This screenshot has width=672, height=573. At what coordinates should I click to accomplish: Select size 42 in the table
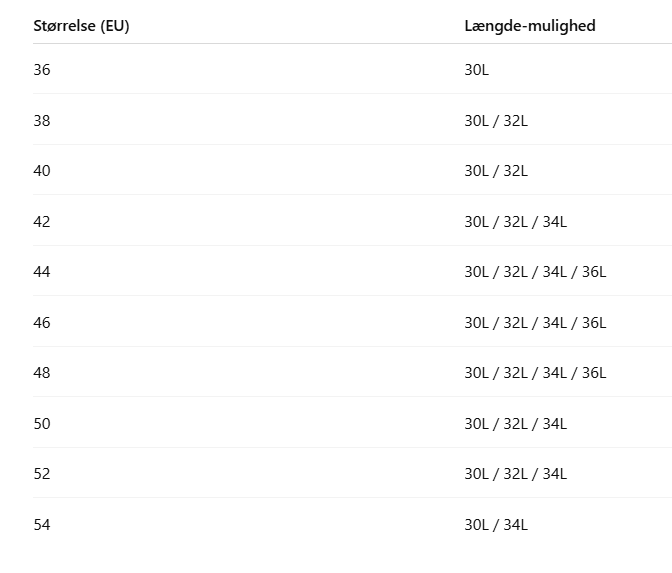point(41,222)
